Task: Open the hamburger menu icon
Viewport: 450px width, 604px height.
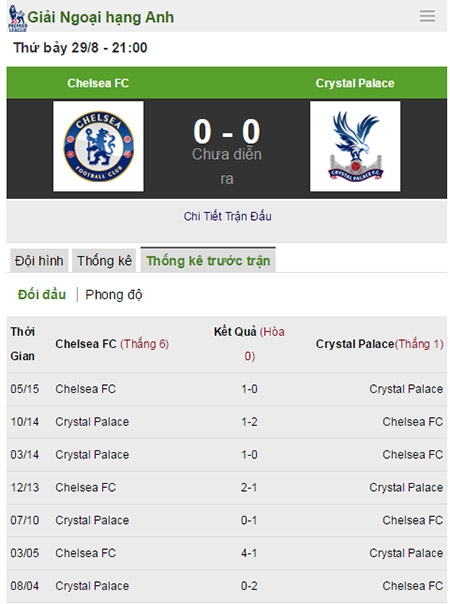Action: tap(427, 16)
